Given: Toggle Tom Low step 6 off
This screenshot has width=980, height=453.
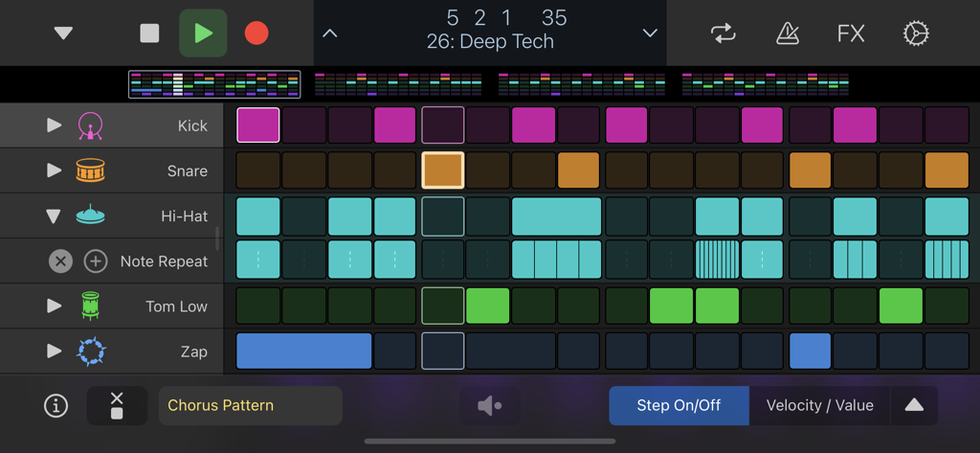Looking at the screenshot, I should pos(488,306).
